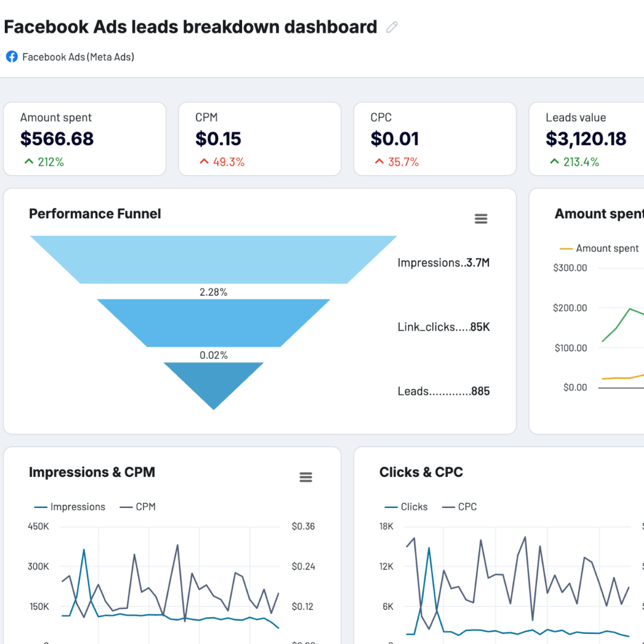
Task: Click the Facebook Ads (Meta Ads) source link
Action: (x=78, y=57)
